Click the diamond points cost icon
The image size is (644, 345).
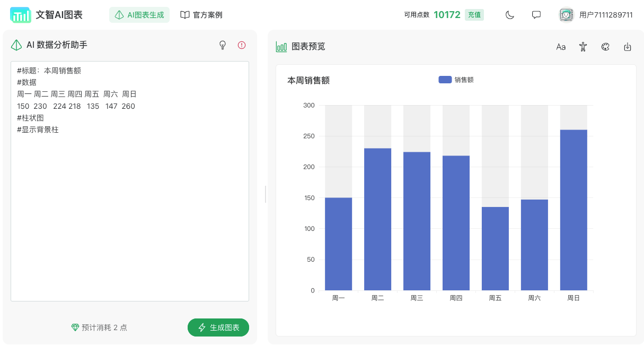click(x=75, y=327)
